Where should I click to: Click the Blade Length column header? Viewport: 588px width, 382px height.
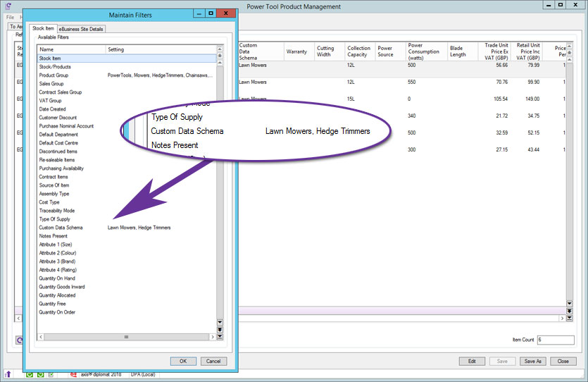pyautogui.click(x=463, y=51)
